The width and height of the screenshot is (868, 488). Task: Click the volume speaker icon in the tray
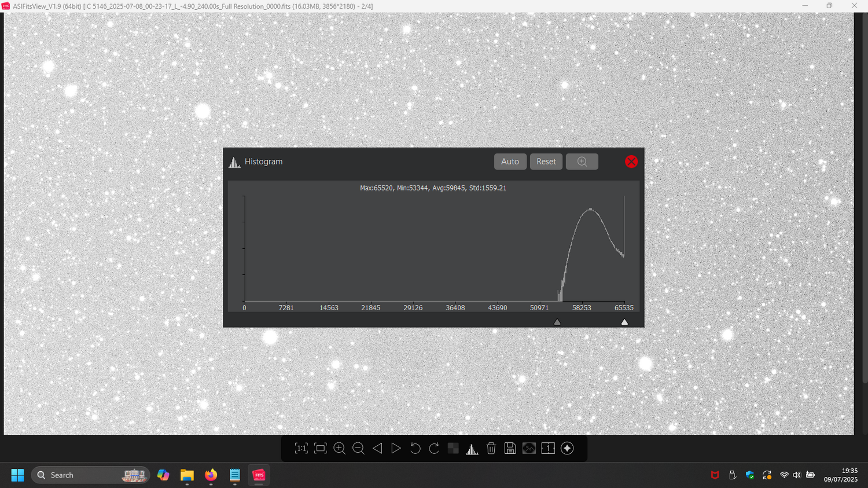[x=797, y=475]
